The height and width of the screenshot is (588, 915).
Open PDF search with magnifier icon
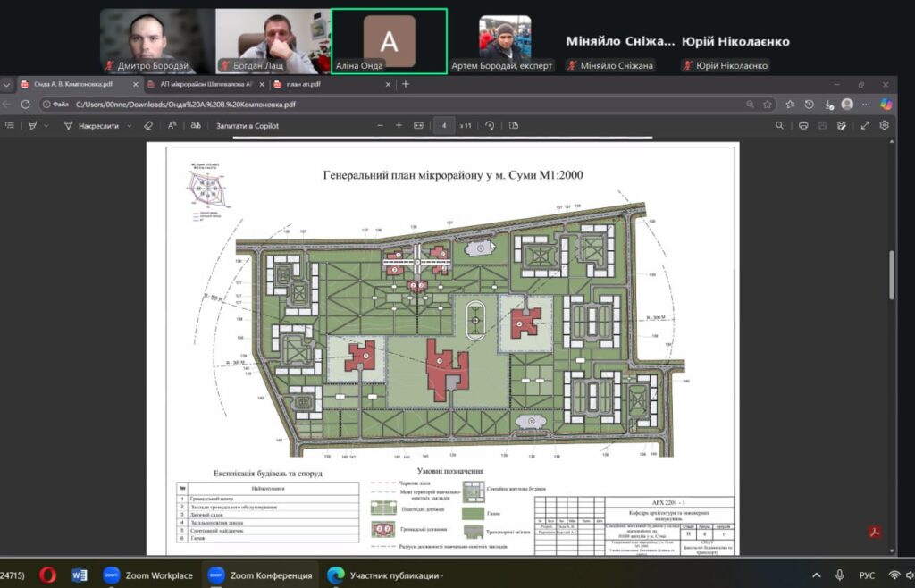click(779, 126)
